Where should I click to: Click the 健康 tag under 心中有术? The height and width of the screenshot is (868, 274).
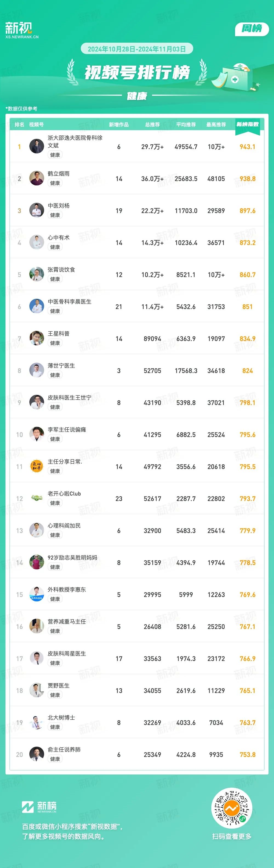tap(55, 247)
